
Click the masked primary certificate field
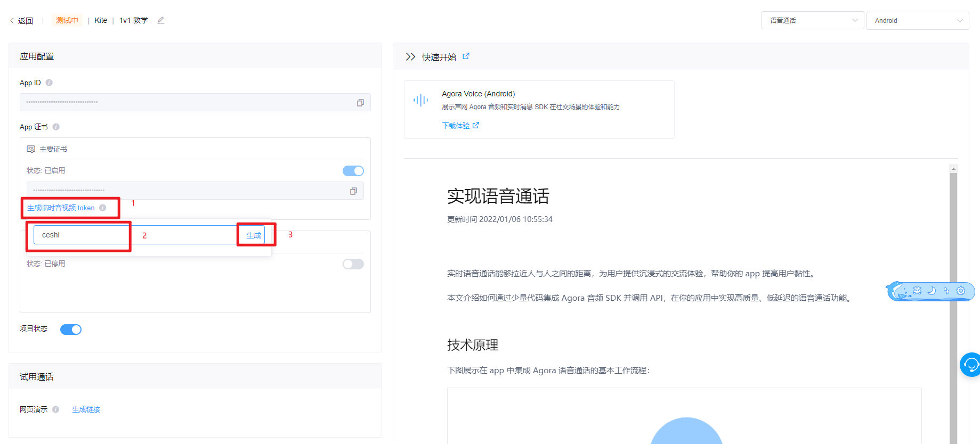195,191
